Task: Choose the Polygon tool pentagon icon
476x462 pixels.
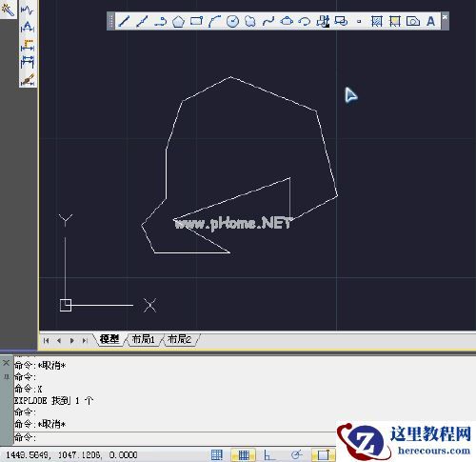Action: click(178, 21)
